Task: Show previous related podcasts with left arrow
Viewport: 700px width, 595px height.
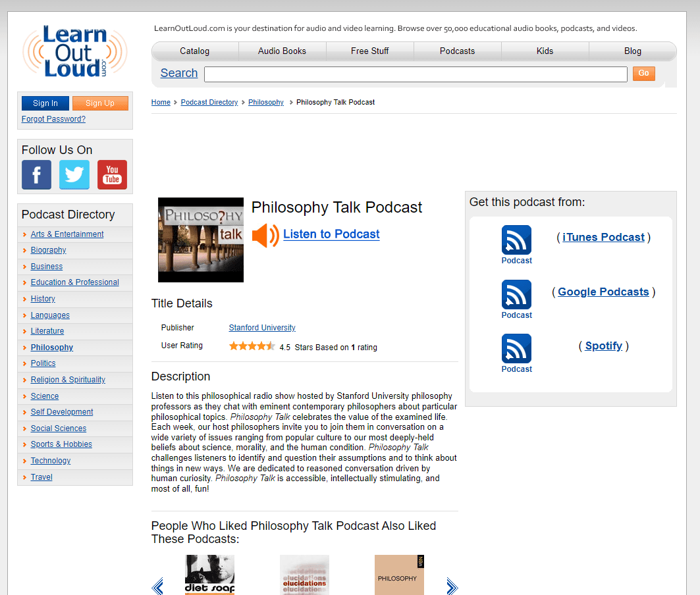Action: pos(157,586)
